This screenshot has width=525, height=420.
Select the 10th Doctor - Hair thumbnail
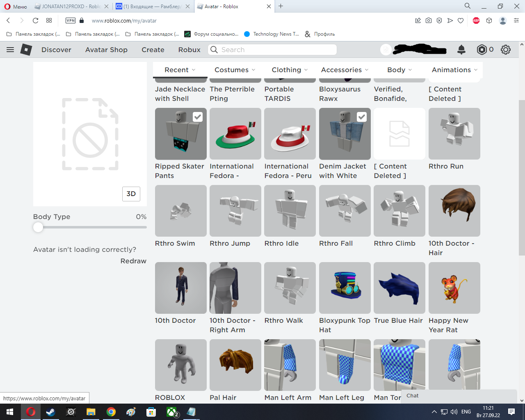(454, 211)
